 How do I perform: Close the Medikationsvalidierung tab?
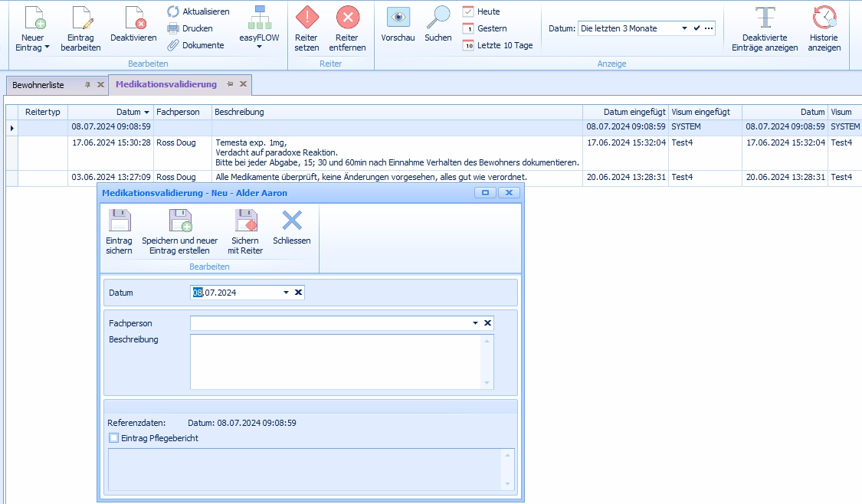point(243,84)
